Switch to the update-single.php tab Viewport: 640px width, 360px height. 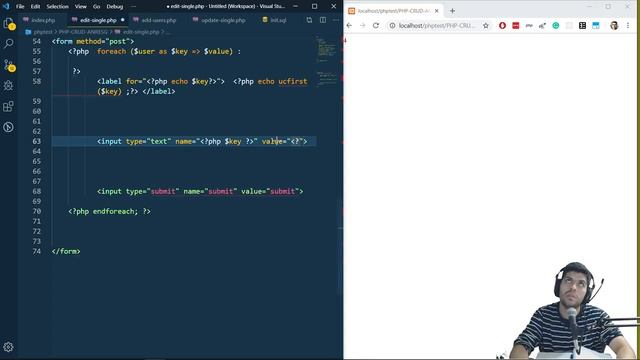(223, 20)
